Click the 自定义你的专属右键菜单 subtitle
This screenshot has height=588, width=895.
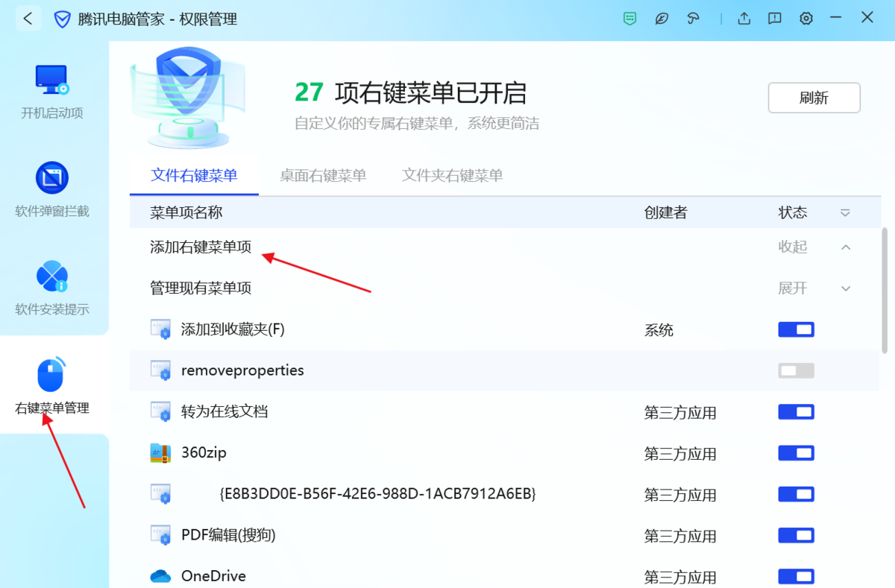point(417,123)
